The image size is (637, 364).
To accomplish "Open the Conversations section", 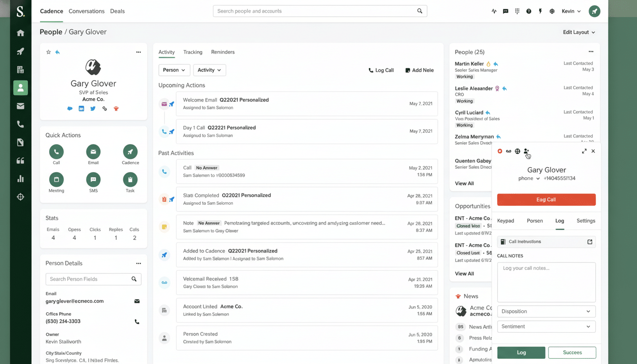I will 86,11.
